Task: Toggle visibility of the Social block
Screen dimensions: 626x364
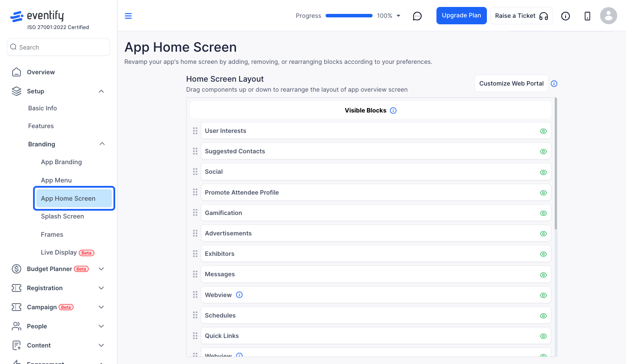Action: pos(543,172)
